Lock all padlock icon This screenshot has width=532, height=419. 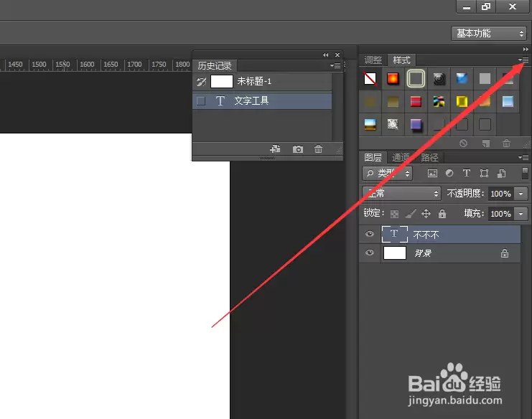coord(442,213)
